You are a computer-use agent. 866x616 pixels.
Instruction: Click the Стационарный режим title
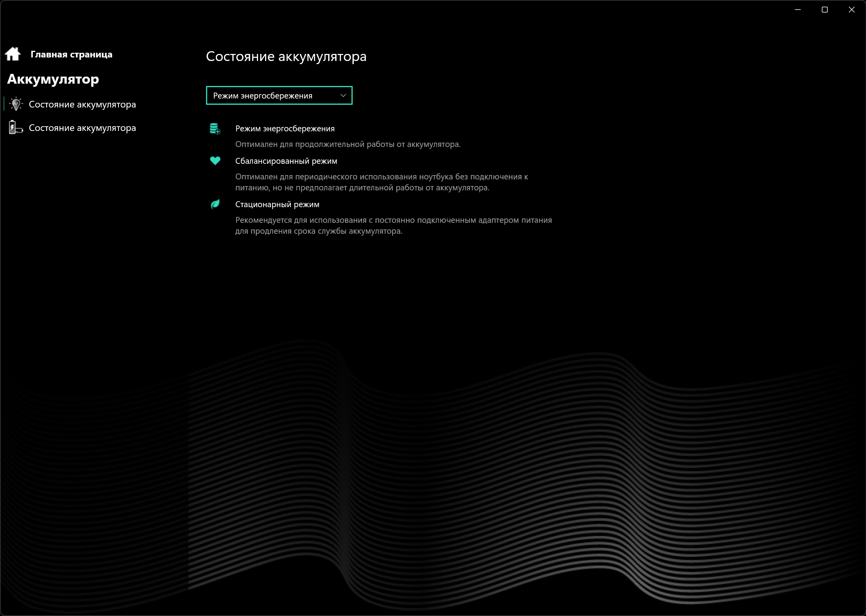point(277,204)
